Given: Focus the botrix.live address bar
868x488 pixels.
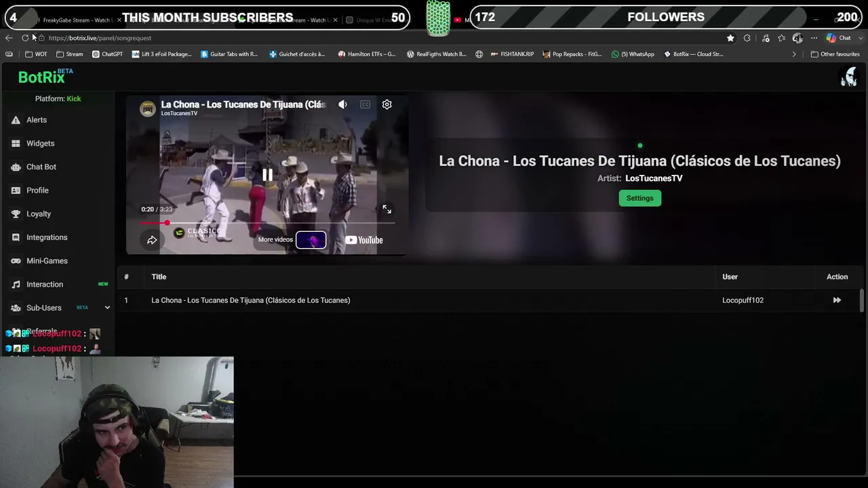Looking at the screenshot, I should pyautogui.click(x=380, y=38).
